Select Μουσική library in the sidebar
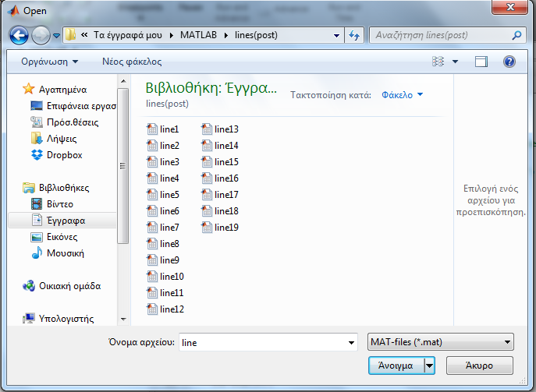Screen dimensions: 536x392 click(x=58, y=253)
